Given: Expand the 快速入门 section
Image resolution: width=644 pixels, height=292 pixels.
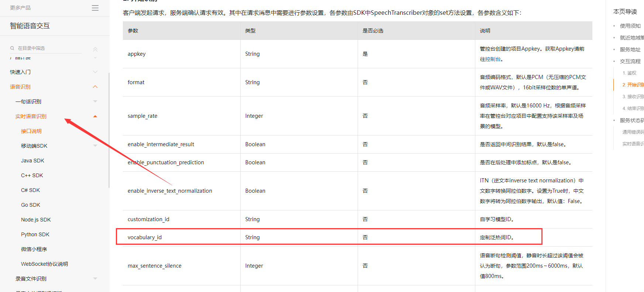Looking at the screenshot, I should pyautogui.click(x=95, y=72).
